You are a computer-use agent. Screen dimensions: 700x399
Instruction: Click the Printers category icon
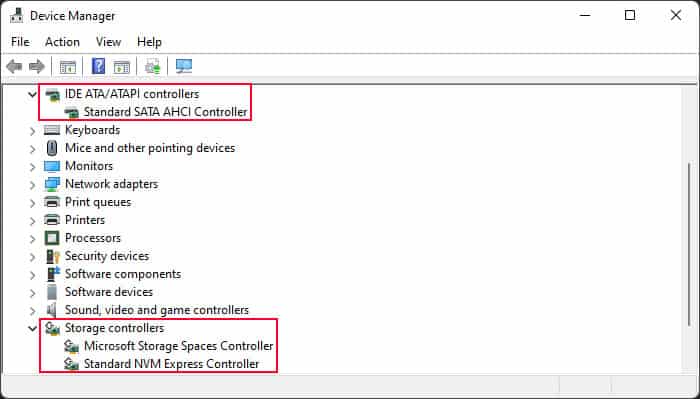[x=52, y=220]
